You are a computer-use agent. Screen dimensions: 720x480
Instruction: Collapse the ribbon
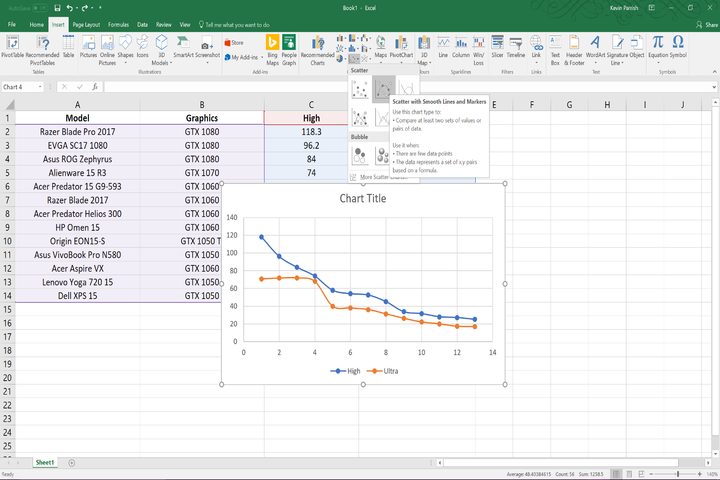point(714,72)
